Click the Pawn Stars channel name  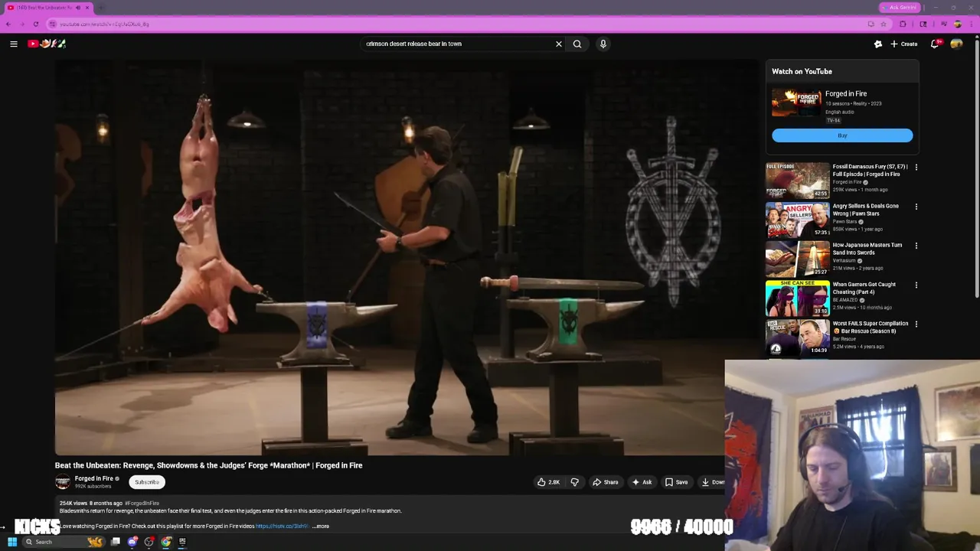(845, 221)
